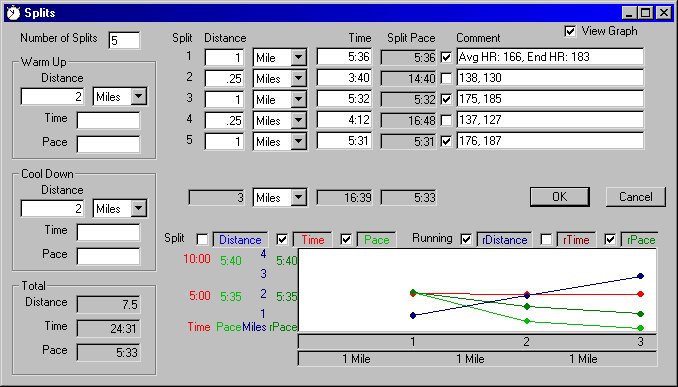Click the Cool Down Distance field
The width and height of the screenshot is (678, 387).
pos(52,208)
